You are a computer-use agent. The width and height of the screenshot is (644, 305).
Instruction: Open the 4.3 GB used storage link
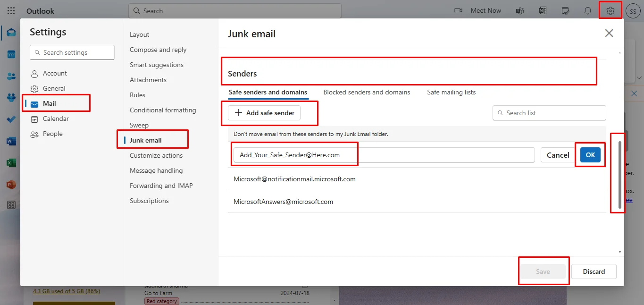pos(67,291)
